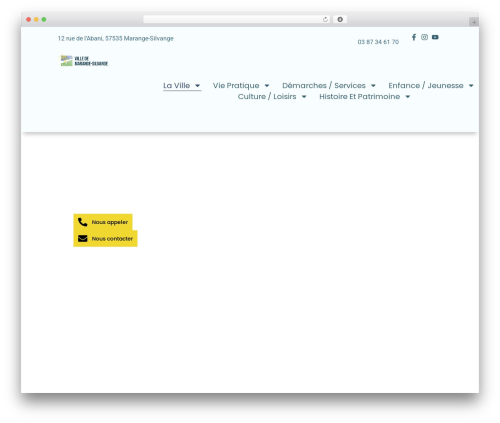
Task: Expand the Démarches / Services dropdown arrow
Action: [373, 86]
